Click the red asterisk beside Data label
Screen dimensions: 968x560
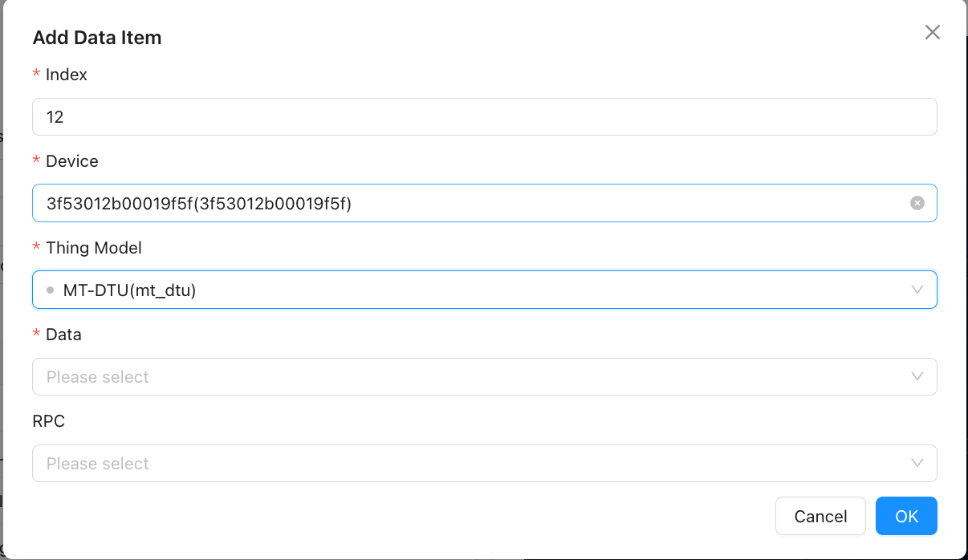[36, 335]
